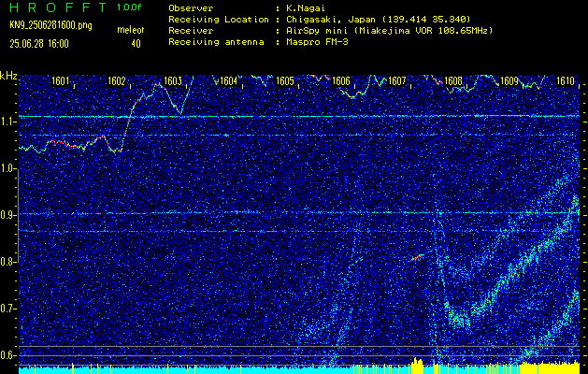588x374 pixels.
Task: Click the 1602 time marker
Action: pyautogui.click(x=116, y=80)
